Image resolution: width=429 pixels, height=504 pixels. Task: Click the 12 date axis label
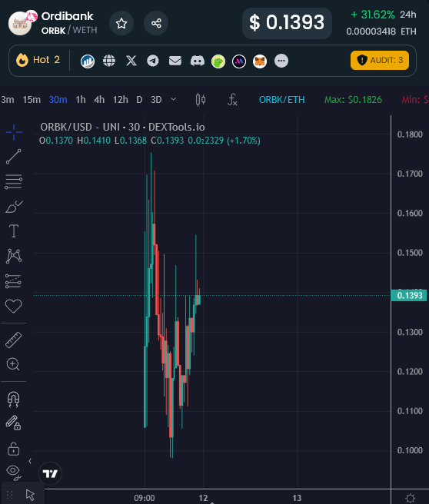pos(203,498)
